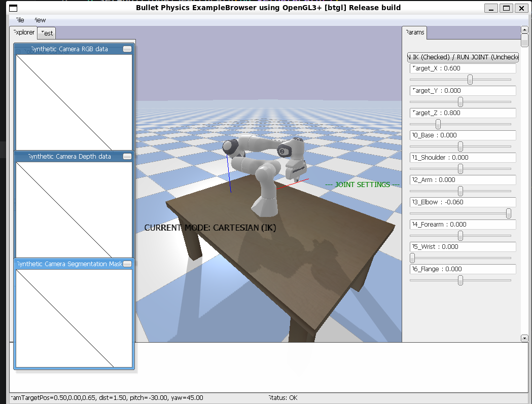
Task: Switch to the Explorer tab
Action: click(23, 32)
